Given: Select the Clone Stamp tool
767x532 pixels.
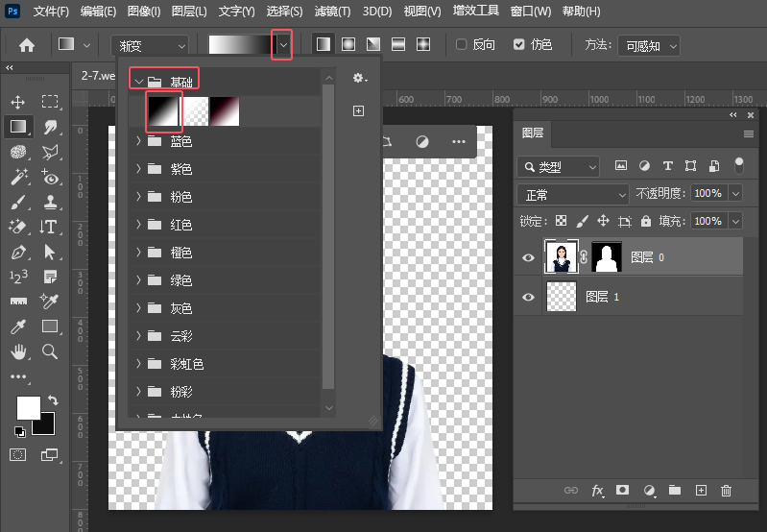Looking at the screenshot, I should pyautogui.click(x=50, y=202).
